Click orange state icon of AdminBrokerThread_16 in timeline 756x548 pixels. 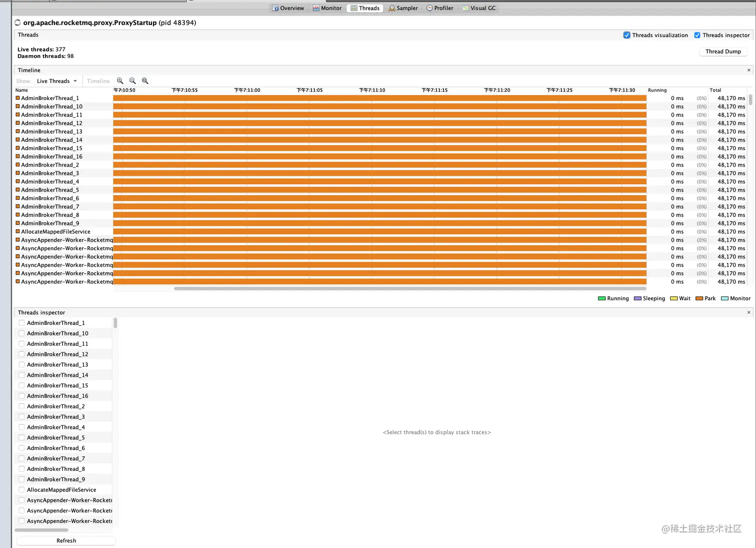pos(18,157)
